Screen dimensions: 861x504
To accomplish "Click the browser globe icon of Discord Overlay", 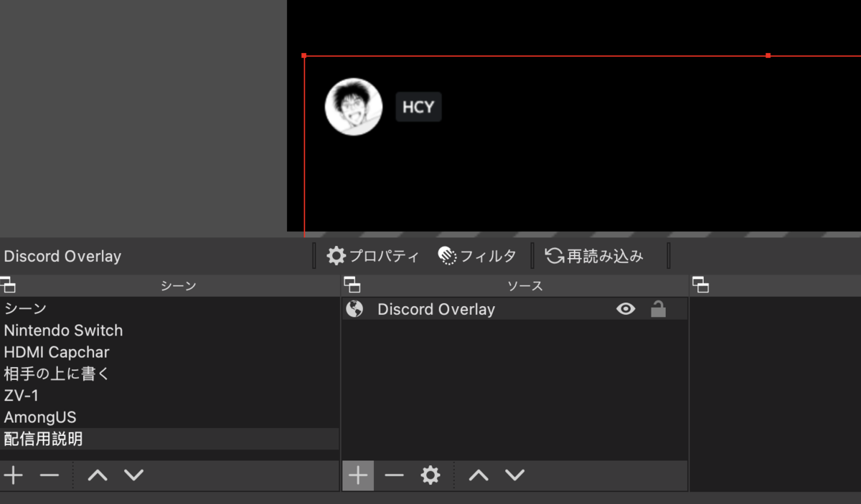I will pos(354,309).
